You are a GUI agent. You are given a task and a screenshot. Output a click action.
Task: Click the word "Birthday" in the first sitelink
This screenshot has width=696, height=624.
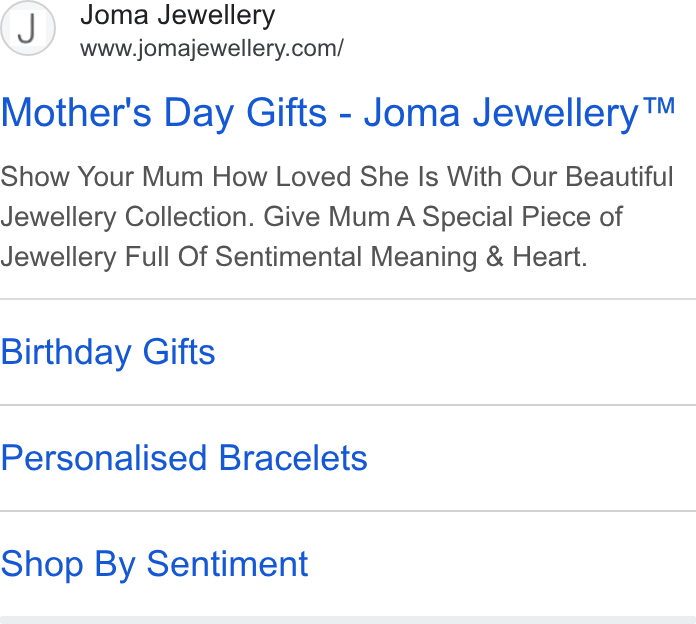(x=66, y=352)
